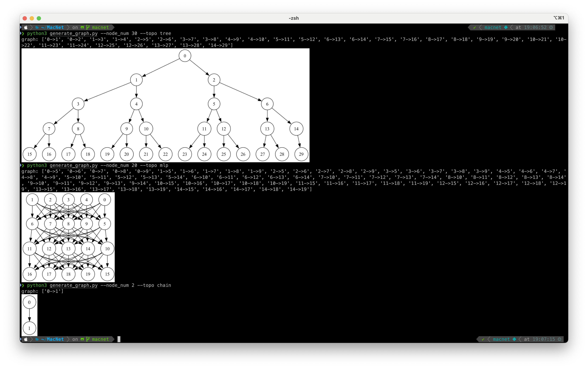
Task: Click the clock icon after 19:07:15
Action: [559, 339]
